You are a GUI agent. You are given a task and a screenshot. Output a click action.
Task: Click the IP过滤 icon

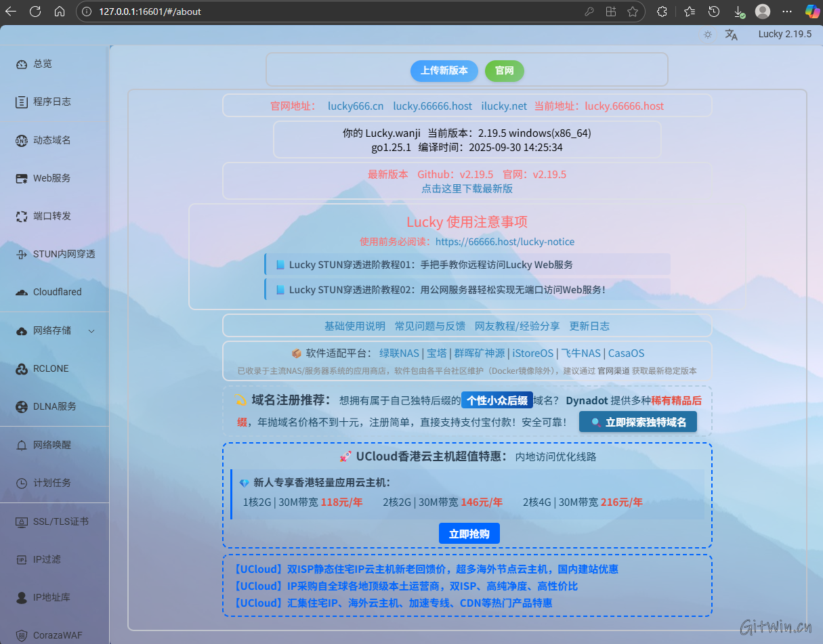pos(22,559)
